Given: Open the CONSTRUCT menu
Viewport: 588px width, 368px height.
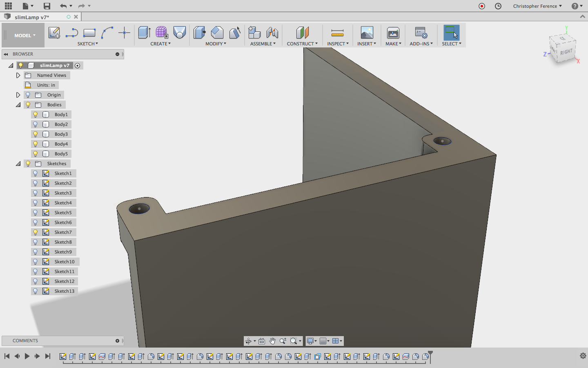Looking at the screenshot, I should tap(302, 44).
